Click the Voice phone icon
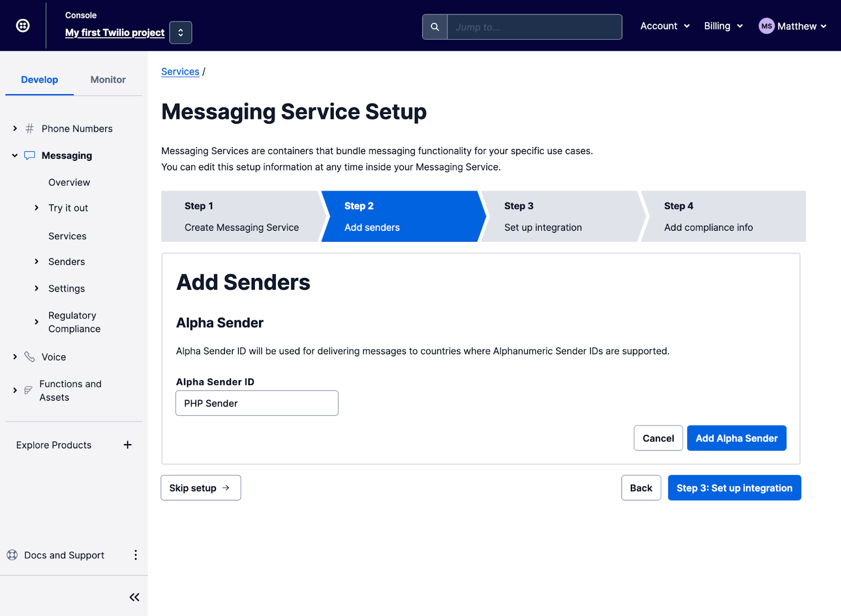Image resolution: width=841 pixels, height=616 pixels. click(x=29, y=357)
